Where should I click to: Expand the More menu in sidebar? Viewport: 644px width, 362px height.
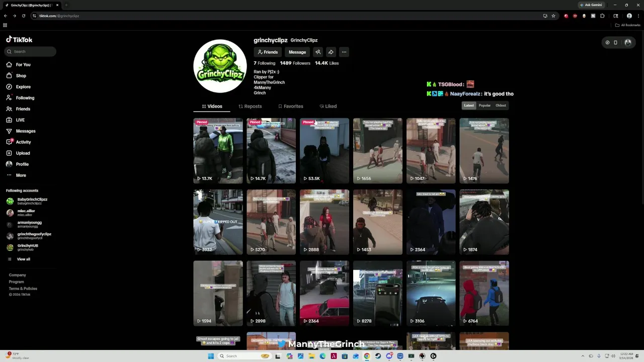16,175
